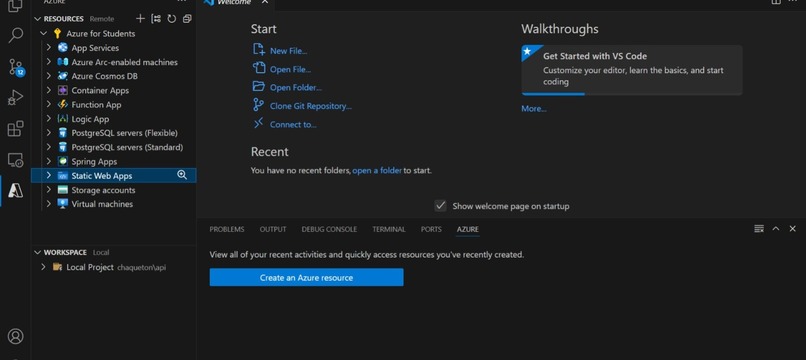Click the Local Project folder icon

[x=58, y=267]
